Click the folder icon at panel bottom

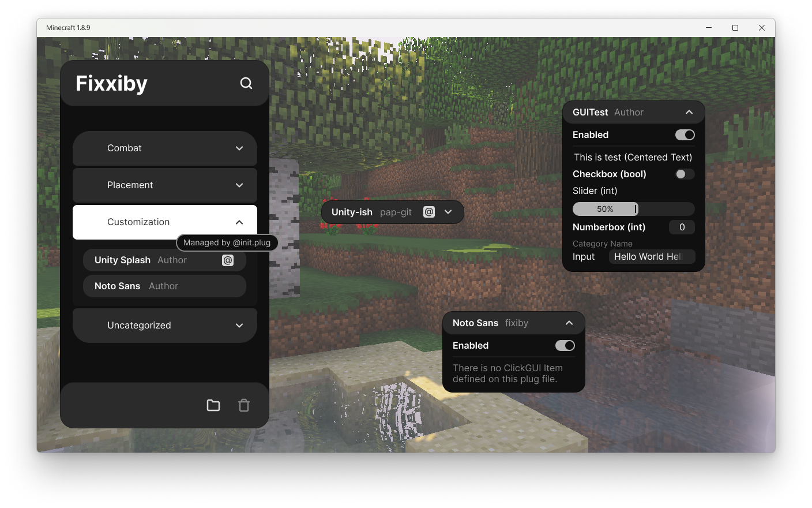click(213, 405)
